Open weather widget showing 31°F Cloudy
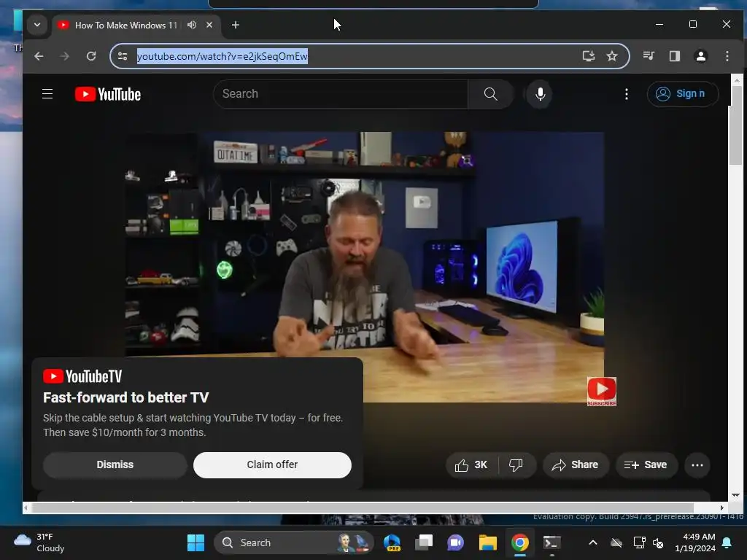 (39, 542)
